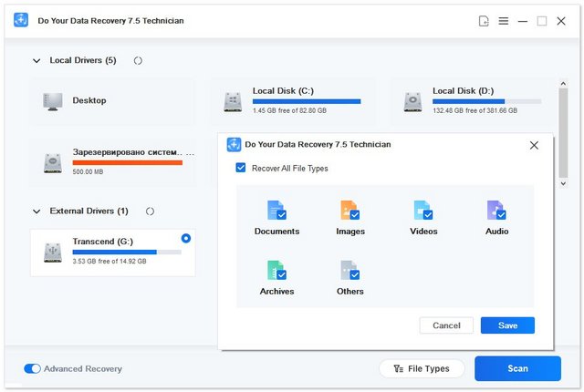Start the Scan

[517, 368]
